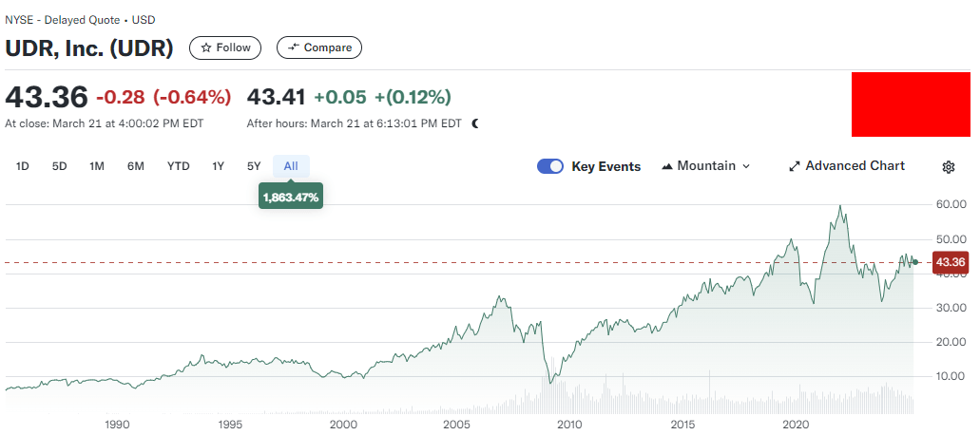Screen dimensions: 980x435
Task: Select the 1D time range
Action: pos(23,166)
